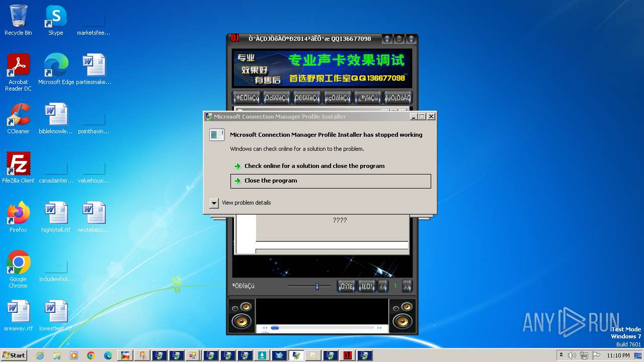The width and height of the screenshot is (644, 362).
Task: Go to previous track with << button
Action: click(x=383, y=287)
